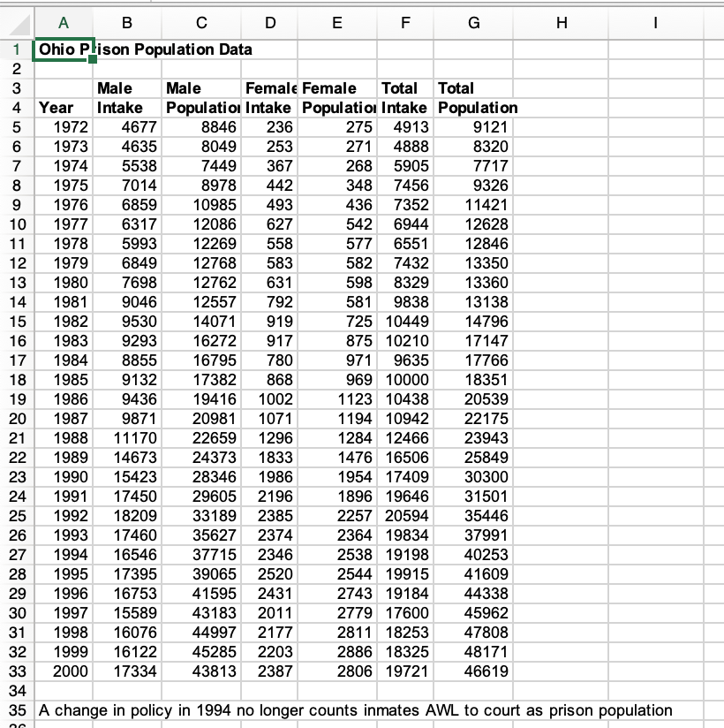This screenshot has width=724, height=728.
Task: Click male intake value 15589
Action: click(127, 613)
